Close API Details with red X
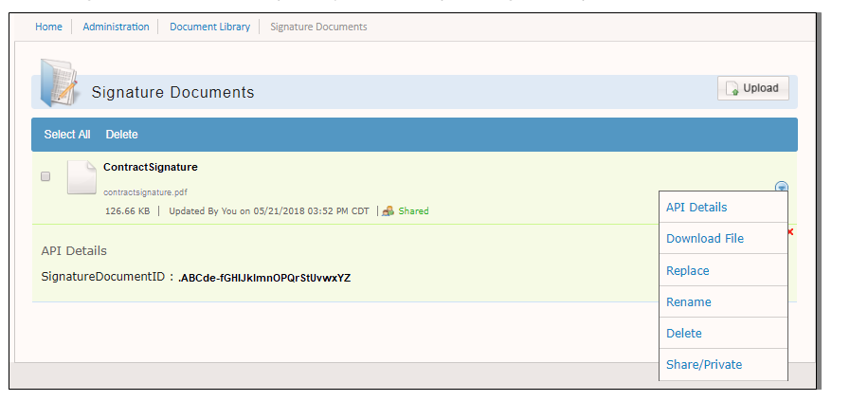Screen dimensions: 868x401 790,231
